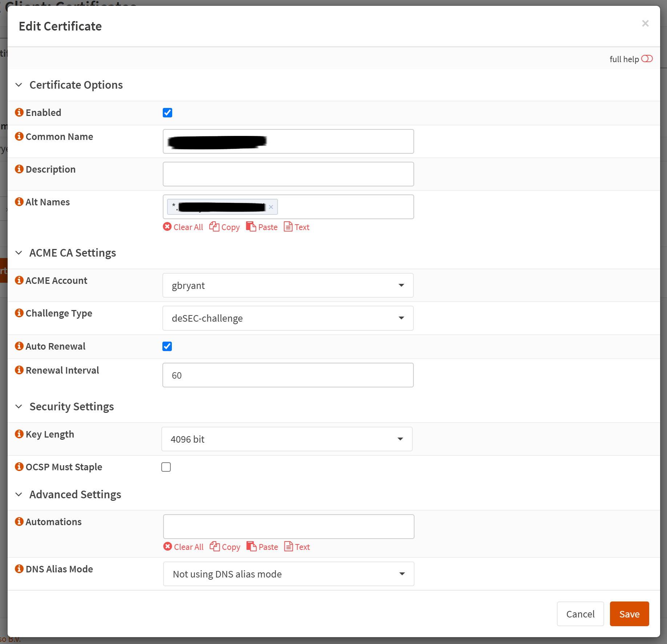Click info icon beside Common Name
The width and height of the screenshot is (667, 644).
pos(19,136)
